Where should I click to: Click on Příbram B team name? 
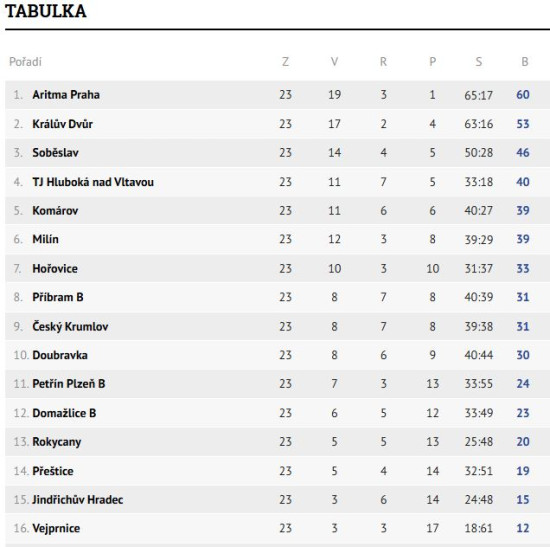[x=58, y=297]
